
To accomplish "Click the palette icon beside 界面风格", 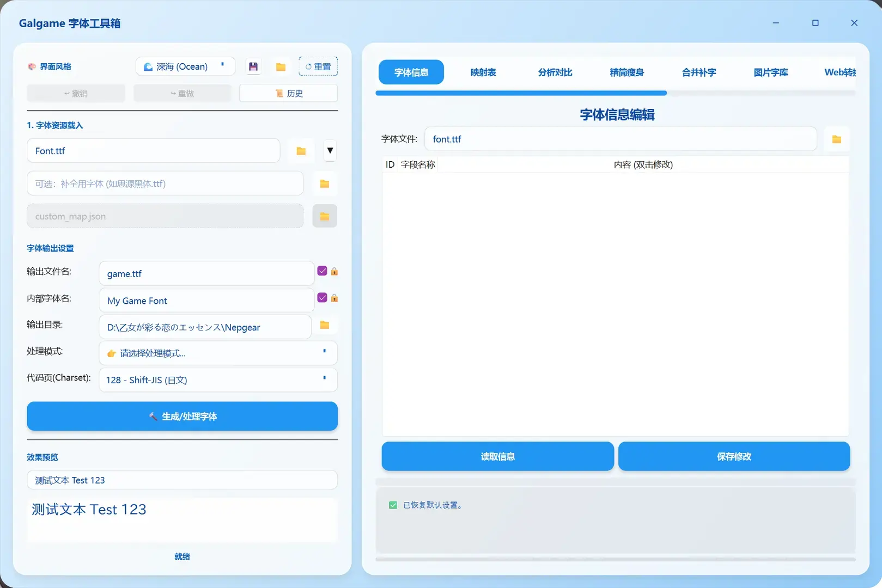I will [32, 66].
